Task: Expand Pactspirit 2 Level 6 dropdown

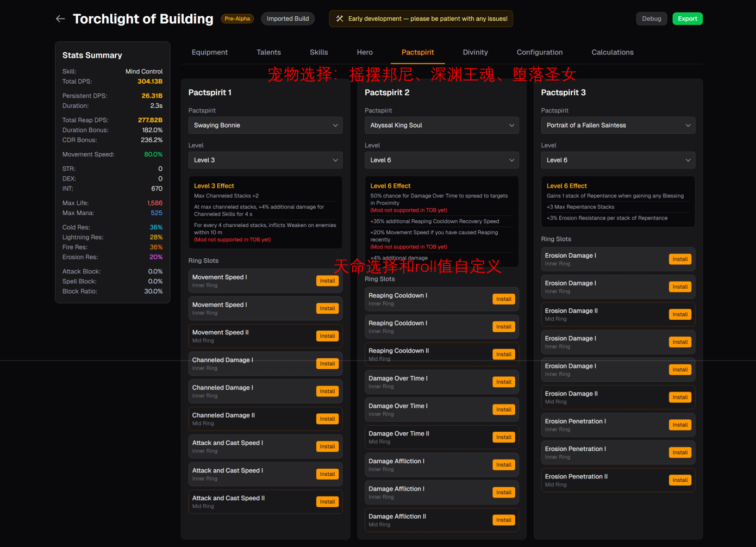Action: pos(441,160)
